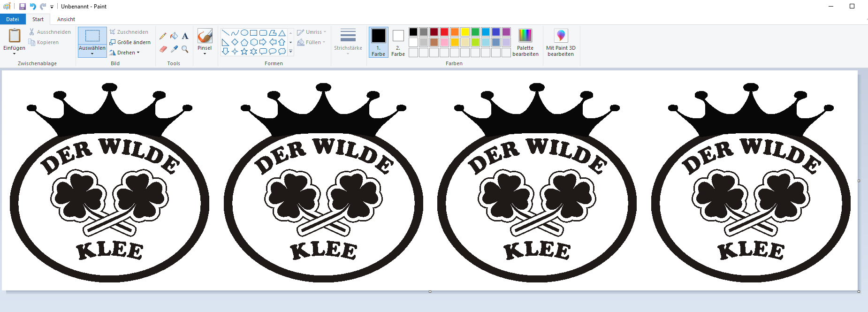
Task: Choose the Curve shape
Action: coord(235,33)
